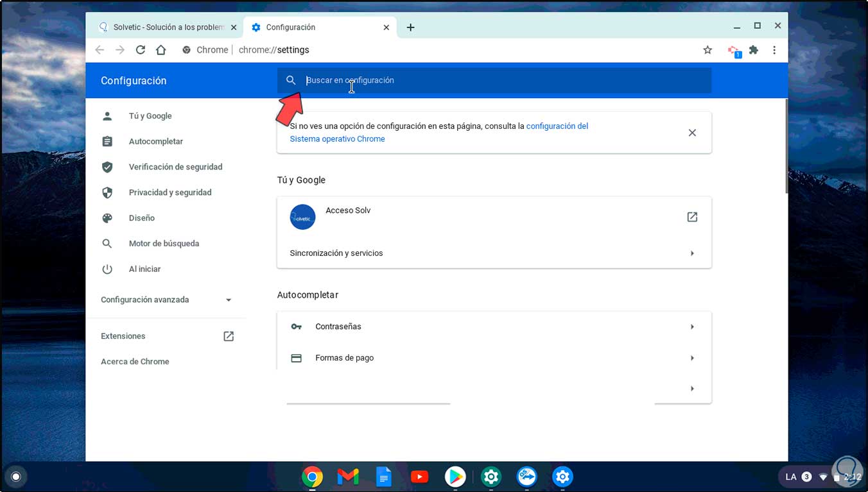Open the external-link icon on the Acceso Solv row
Viewport: 868px width, 492px height.
[692, 217]
